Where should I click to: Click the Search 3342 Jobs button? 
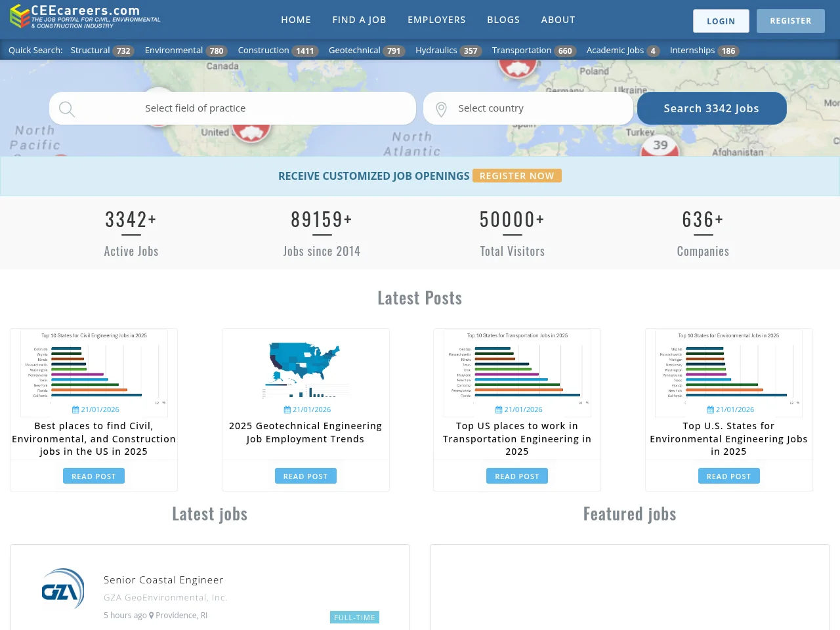click(x=711, y=108)
